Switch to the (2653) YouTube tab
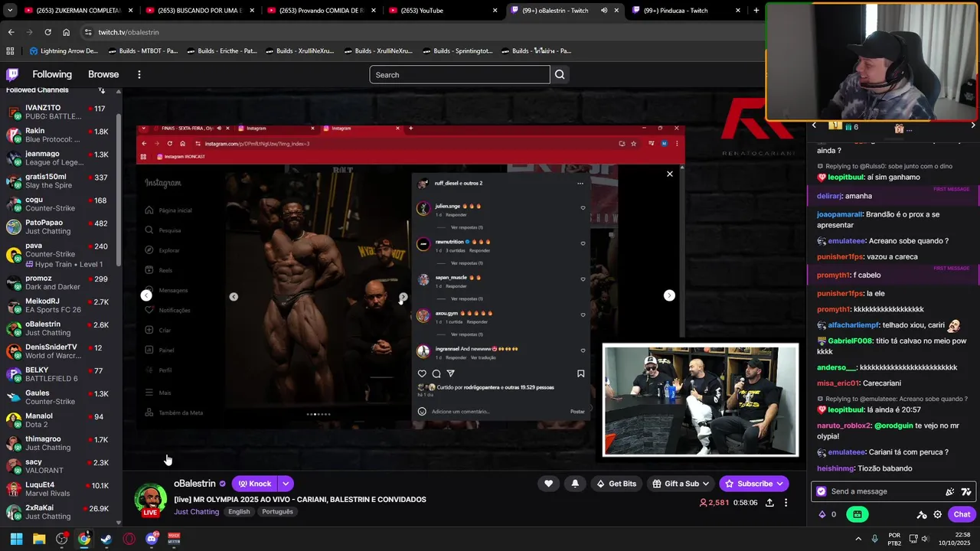980x551 pixels. click(x=443, y=10)
